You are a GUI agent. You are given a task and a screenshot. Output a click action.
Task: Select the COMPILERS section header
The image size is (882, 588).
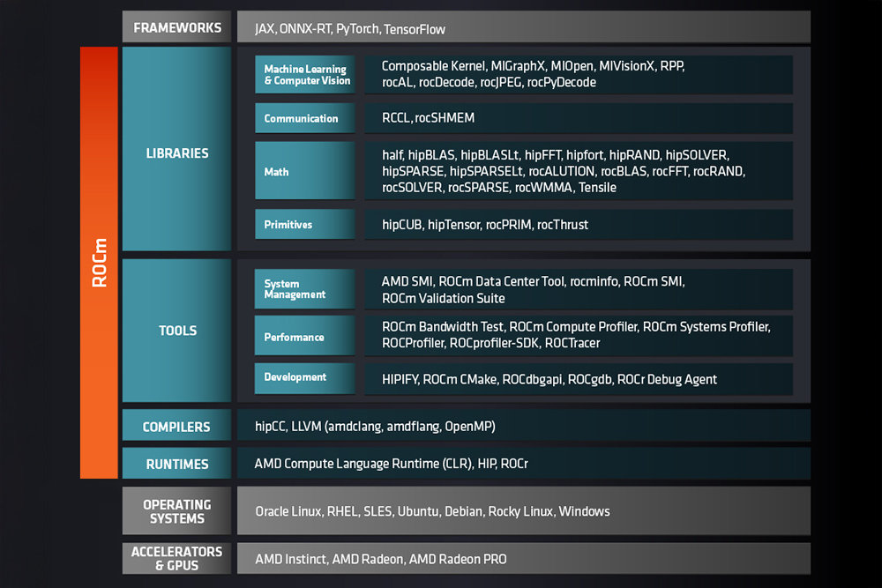pyautogui.click(x=176, y=426)
